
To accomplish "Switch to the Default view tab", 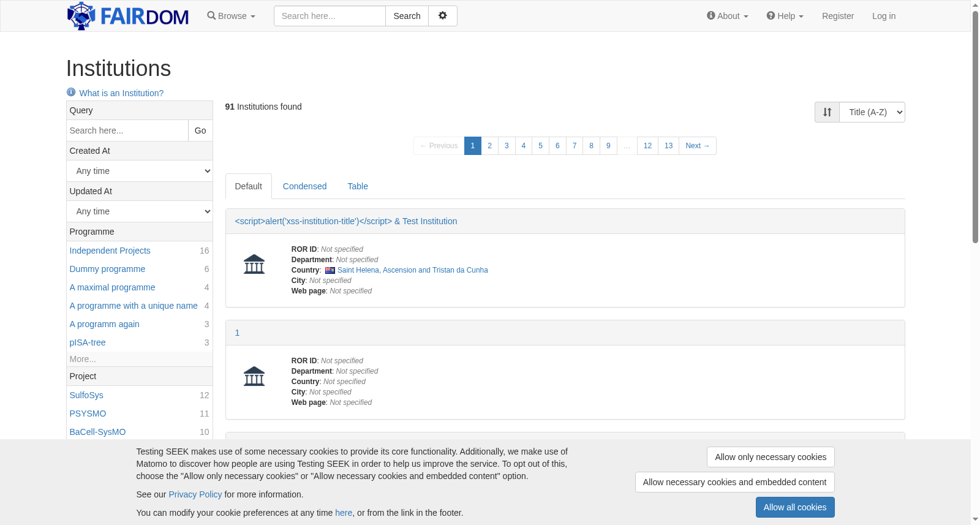I will tap(249, 186).
